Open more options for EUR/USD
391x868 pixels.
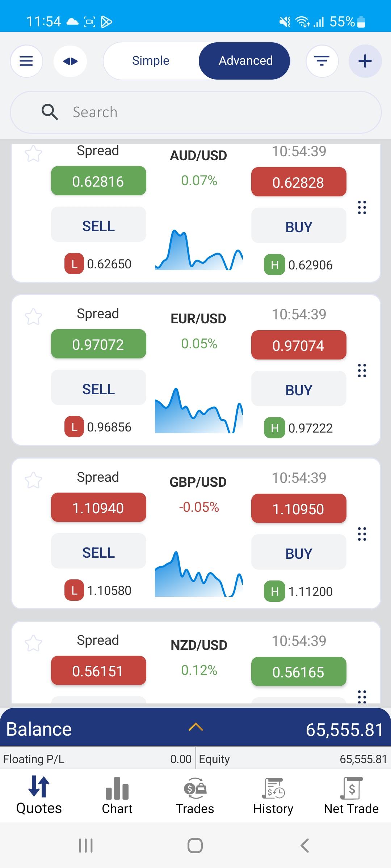tap(362, 371)
